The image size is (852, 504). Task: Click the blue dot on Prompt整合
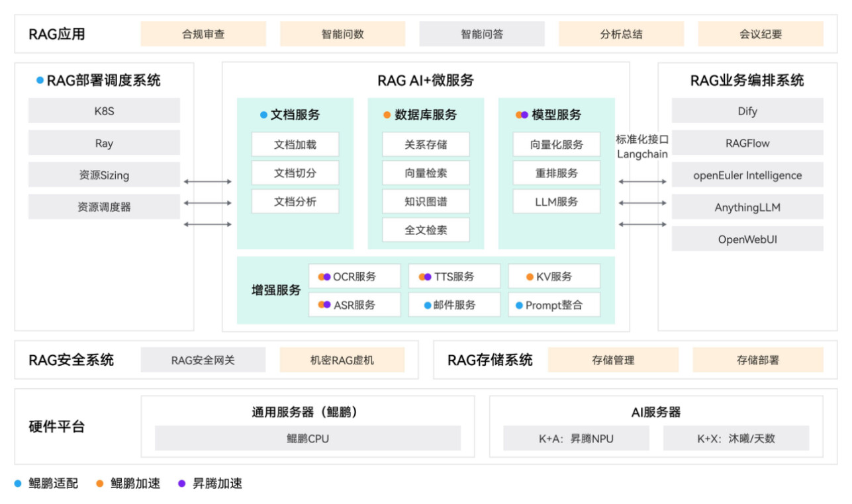point(520,306)
